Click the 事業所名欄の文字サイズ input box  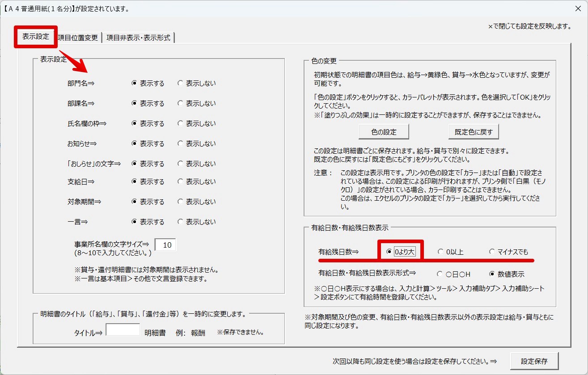point(165,245)
